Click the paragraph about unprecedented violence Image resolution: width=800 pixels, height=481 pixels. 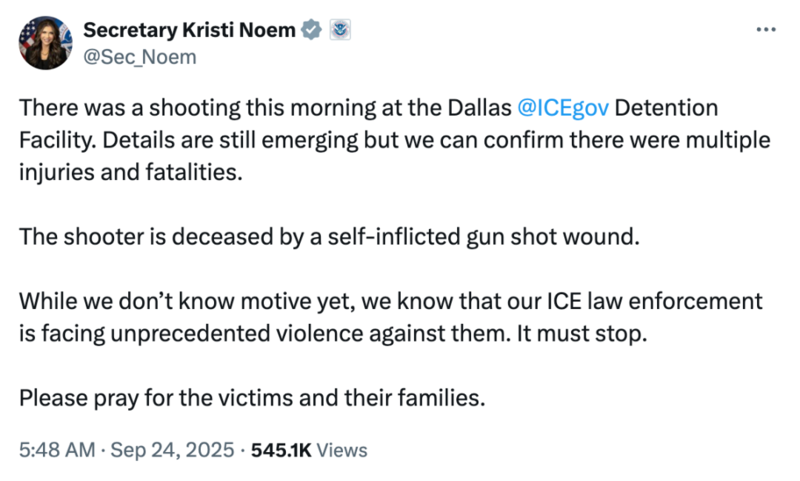[x=390, y=317]
